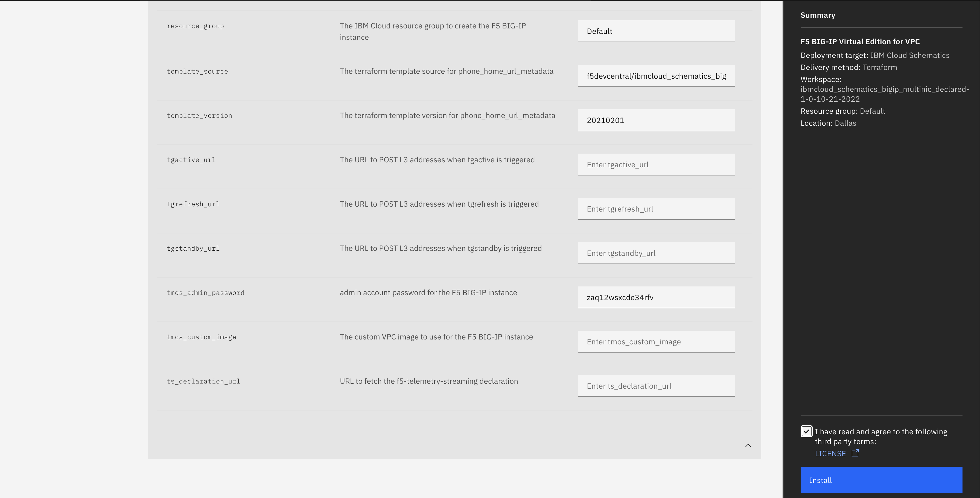Open the LICENSE terms link
The height and width of the screenshot is (498, 980).
[x=830, y=453]
